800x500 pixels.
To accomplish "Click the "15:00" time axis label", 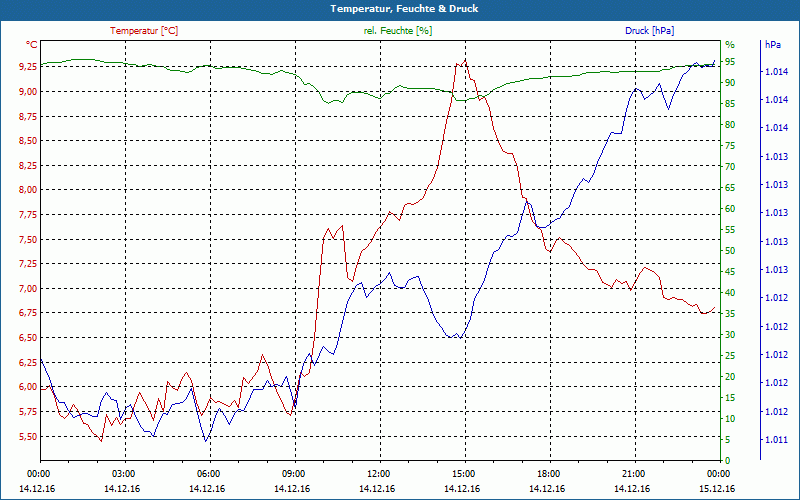I will coord(463,474).
